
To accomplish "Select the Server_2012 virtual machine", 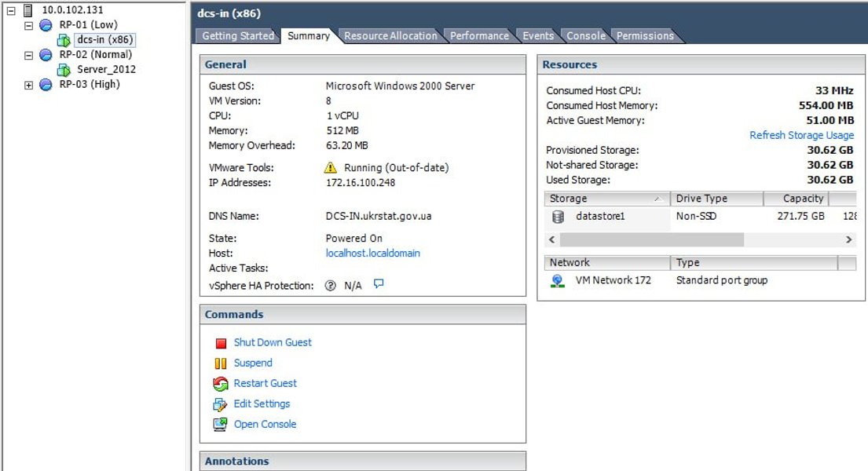I will point(106,69).
